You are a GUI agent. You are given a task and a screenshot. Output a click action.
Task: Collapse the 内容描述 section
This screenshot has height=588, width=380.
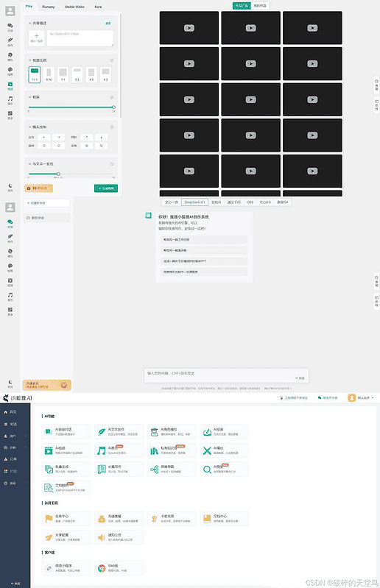pyautogui.click(x=30, y=24)
